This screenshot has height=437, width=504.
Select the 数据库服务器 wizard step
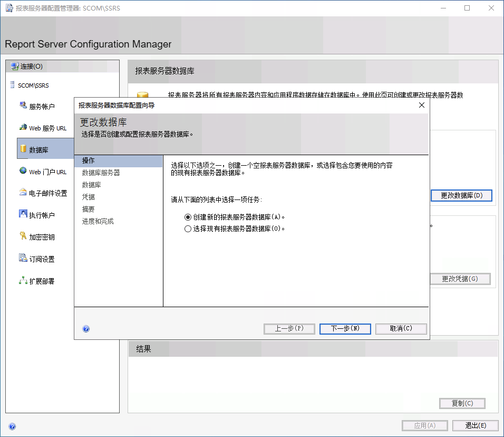point(101,173)
